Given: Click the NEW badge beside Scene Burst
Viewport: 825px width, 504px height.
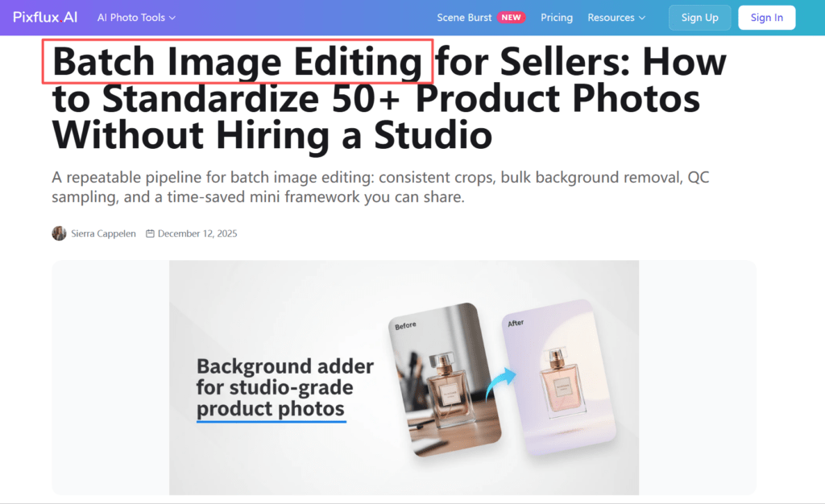Looking at the screenshot, I should (x=511, y=18).
